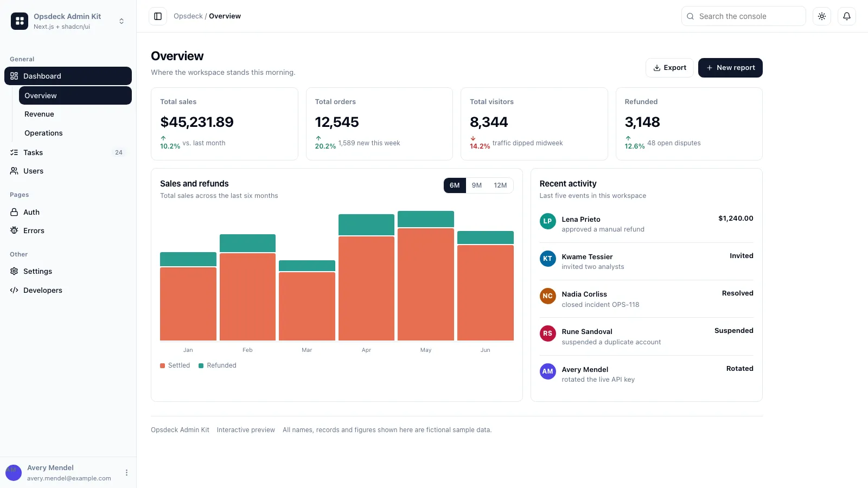The width and height of the screenshot is (868, 488).
Task: Open user menu three-dot icon
Action: [x=126, y=473]
